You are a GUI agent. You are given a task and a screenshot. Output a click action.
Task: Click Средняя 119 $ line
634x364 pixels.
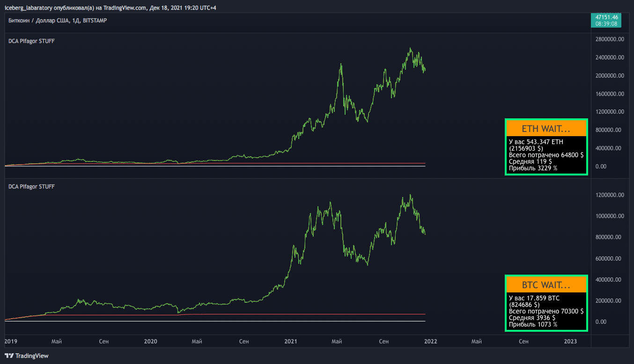pyautogui.click(x=530, y=161)
